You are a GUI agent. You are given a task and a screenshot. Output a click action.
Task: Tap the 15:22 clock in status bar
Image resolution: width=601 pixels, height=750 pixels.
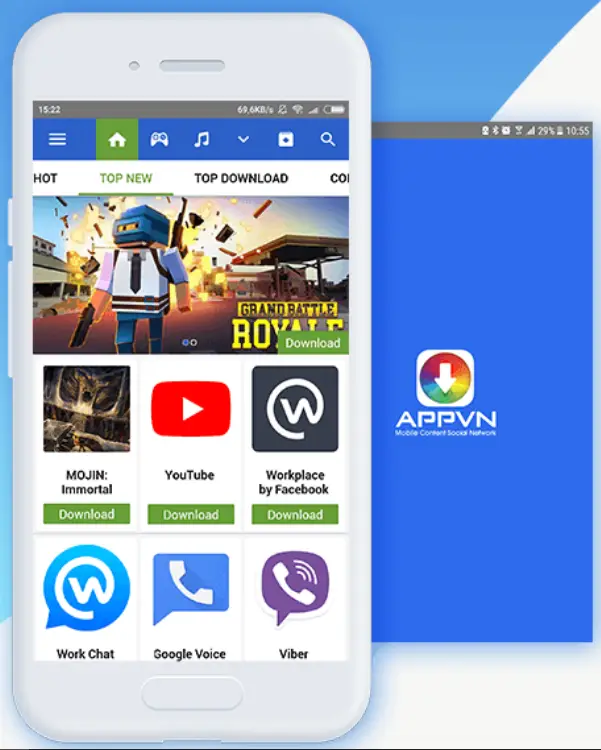tap(49, 110)
